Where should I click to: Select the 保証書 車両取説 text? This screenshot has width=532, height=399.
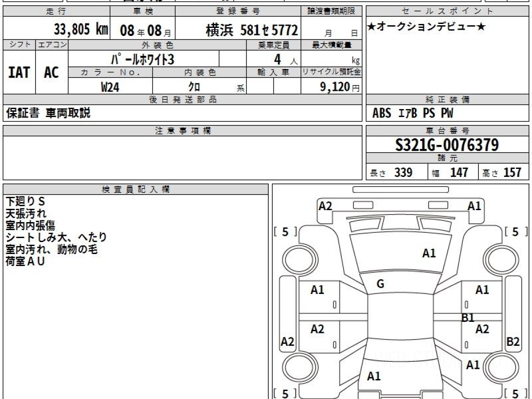48,113
